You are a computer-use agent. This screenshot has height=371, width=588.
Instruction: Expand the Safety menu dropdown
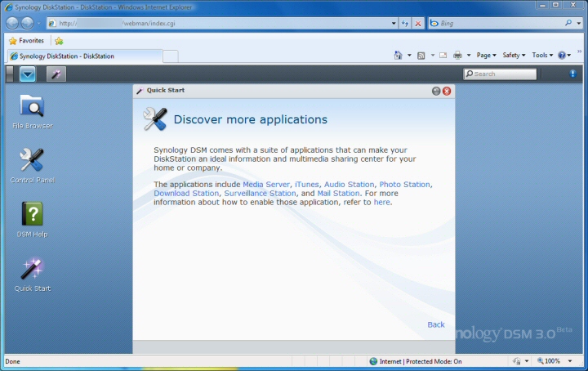pyautogui.click(x=514, y=55)
